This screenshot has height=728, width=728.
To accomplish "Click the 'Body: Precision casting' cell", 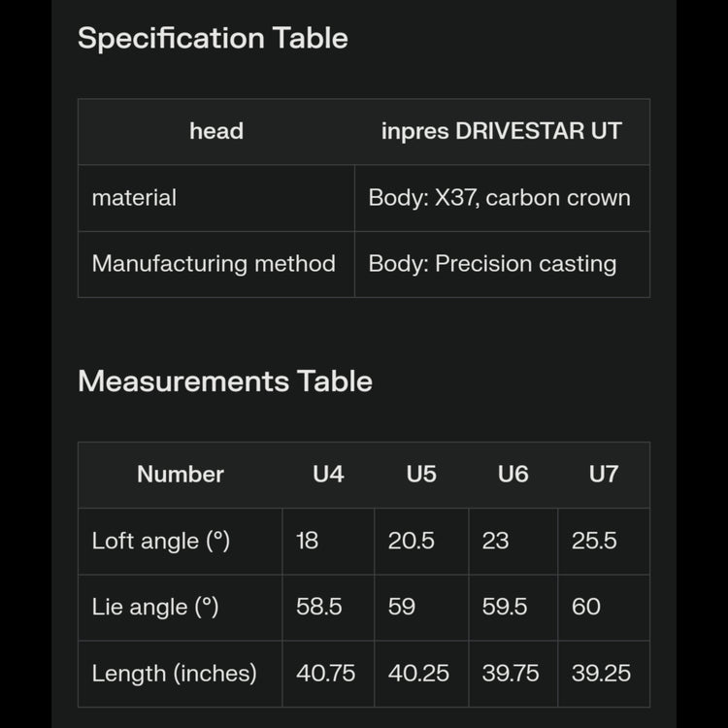I will tap(492, 264).
